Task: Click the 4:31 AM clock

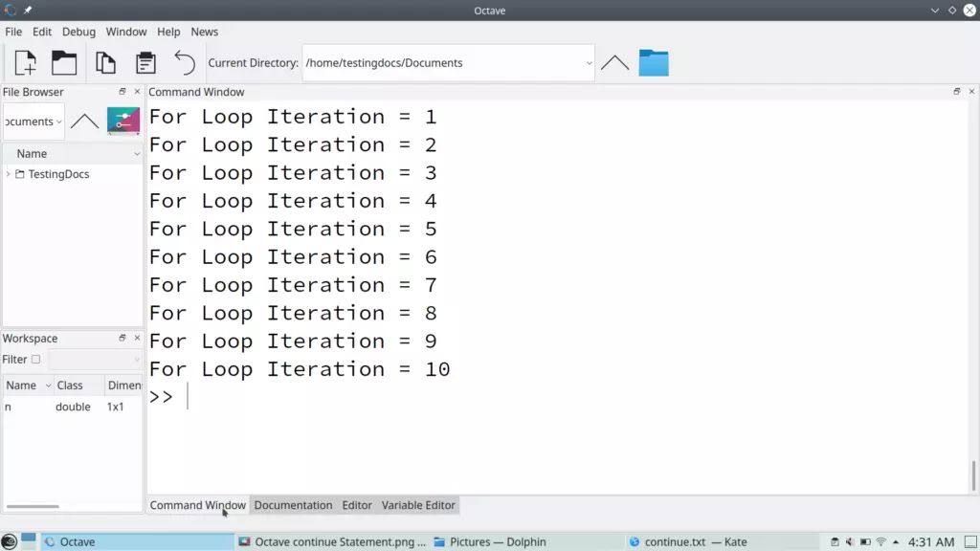Action: pos(930,541)
